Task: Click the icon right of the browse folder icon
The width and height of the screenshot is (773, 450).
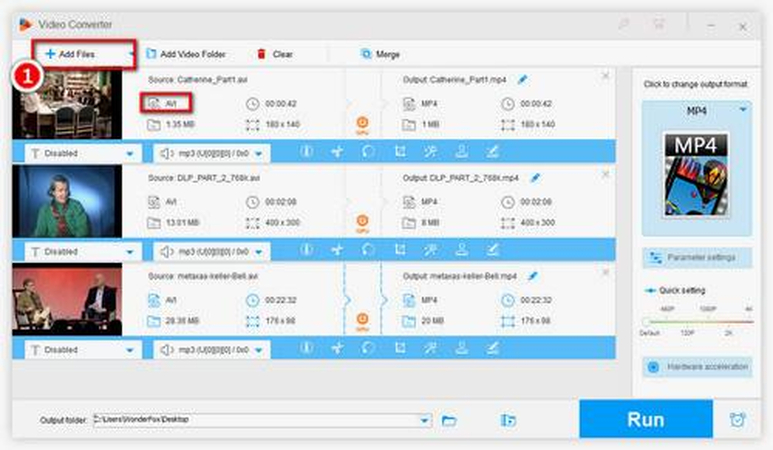Action: click(x=508, y=420)
